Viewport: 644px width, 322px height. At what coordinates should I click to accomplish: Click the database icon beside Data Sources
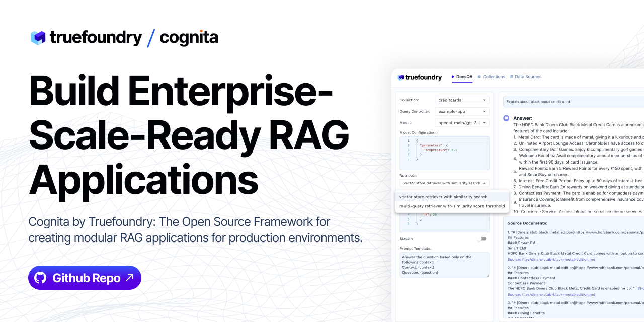pos(512,77)
